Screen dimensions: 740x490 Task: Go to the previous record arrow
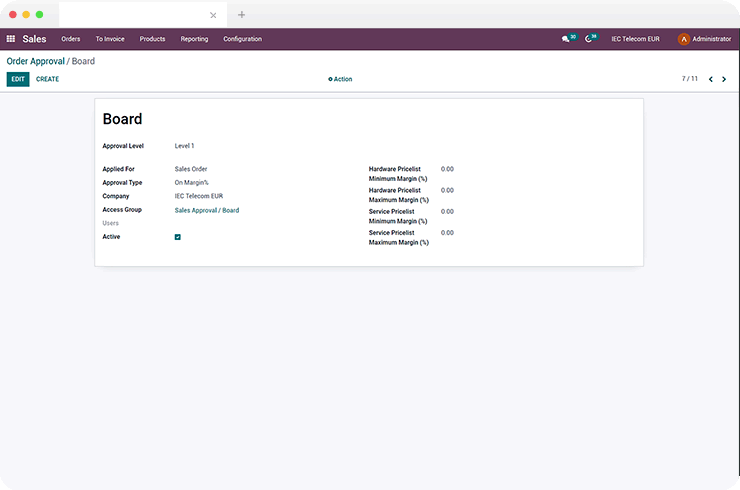pyautogui.click(x=711, y=79)
